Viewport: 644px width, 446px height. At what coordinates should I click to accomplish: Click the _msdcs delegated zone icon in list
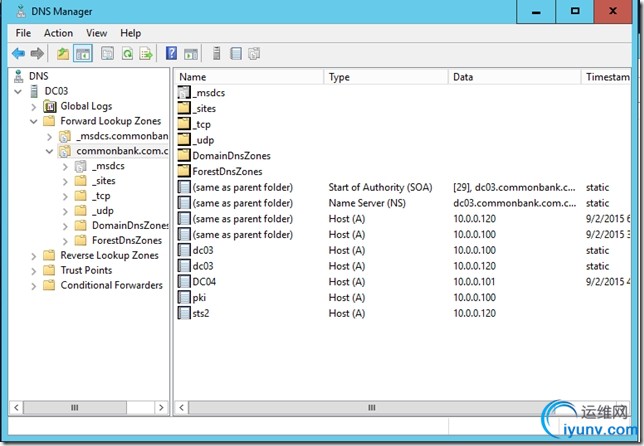184,92
